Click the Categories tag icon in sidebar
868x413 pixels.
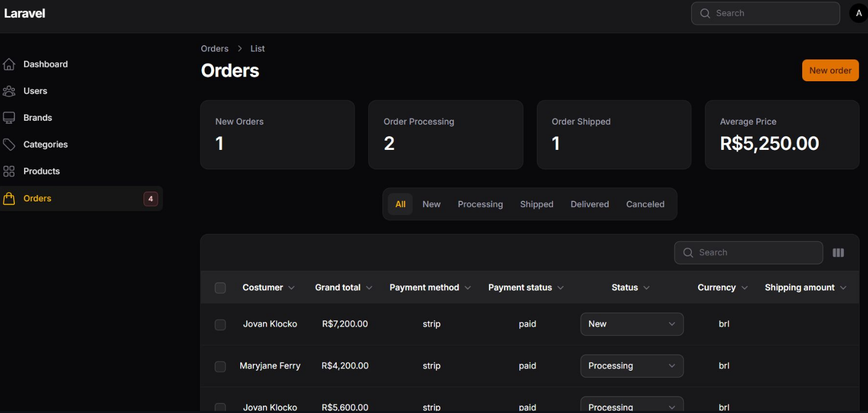point(9,145)
